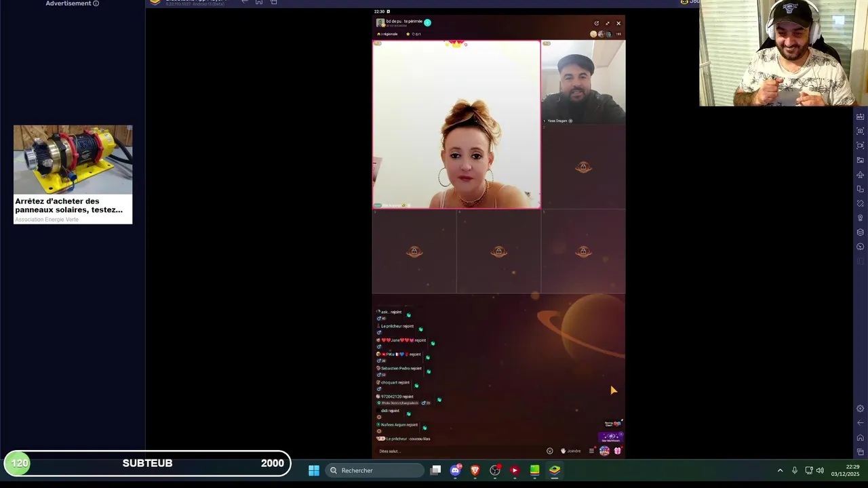Open the emoji picker in chat bar

point(550,451)
